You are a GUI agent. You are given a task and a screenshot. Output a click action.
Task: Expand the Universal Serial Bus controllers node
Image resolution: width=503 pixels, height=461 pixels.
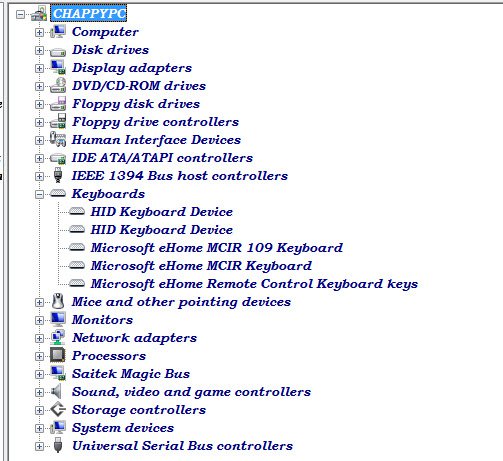(x=39, y=446)
